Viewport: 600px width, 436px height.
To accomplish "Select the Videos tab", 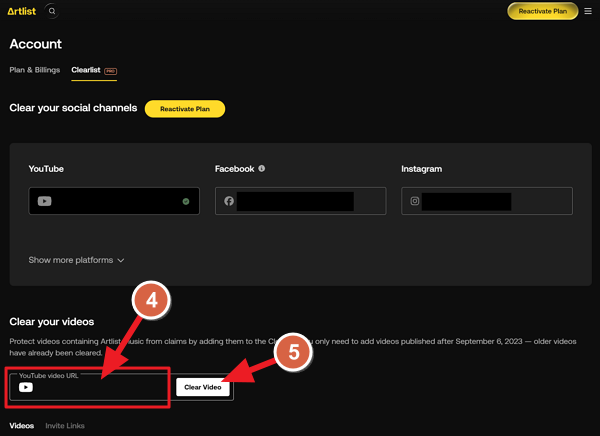I will 22,426.
